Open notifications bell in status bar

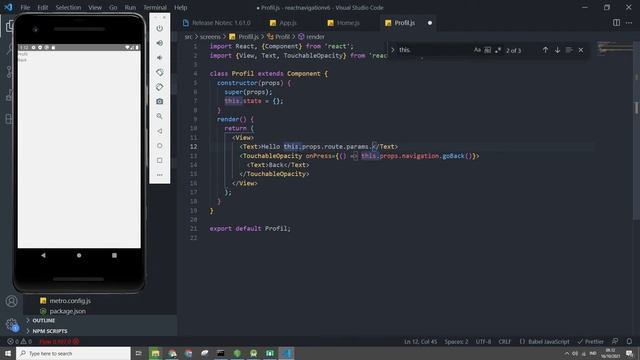point(629,341)
